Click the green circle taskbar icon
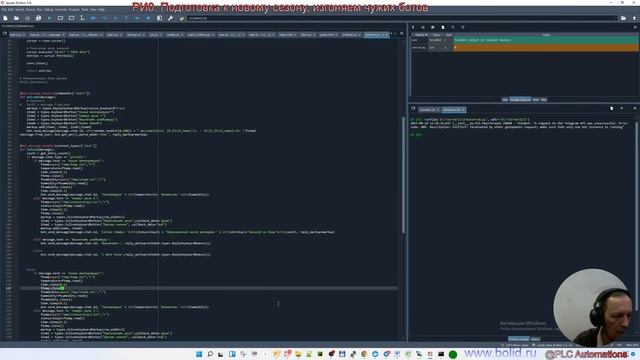This screenshot has height=360, width=640. tap(453, 354)
